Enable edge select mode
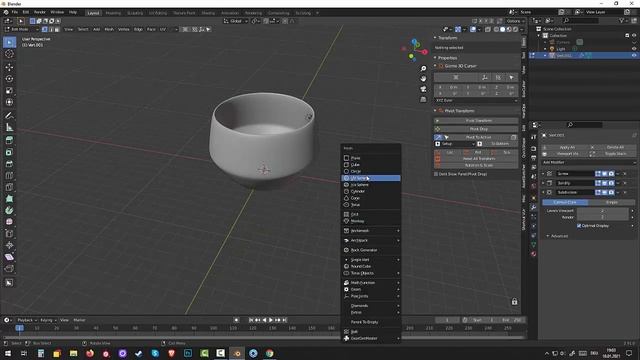The width and height of the screenshot is (640, 360). pos(51,29)
